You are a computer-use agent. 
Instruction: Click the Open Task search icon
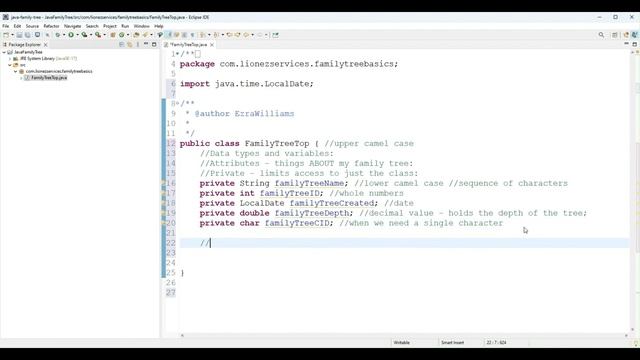tap(145, 35)
